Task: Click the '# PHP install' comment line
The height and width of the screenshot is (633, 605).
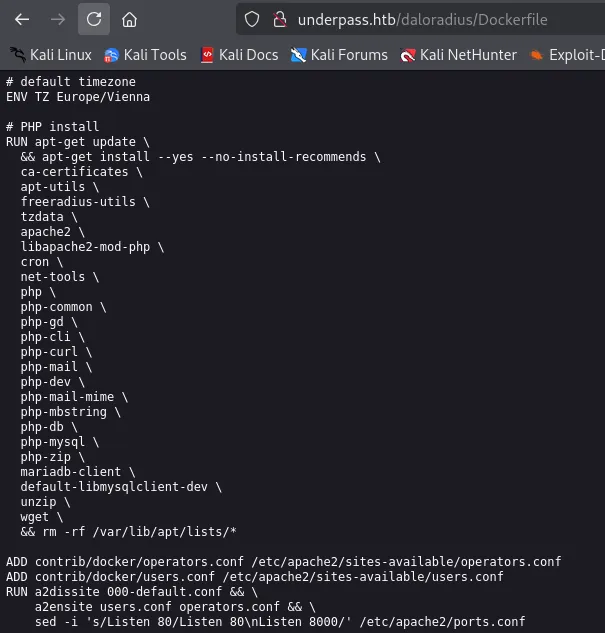Action: click(52, 127)
